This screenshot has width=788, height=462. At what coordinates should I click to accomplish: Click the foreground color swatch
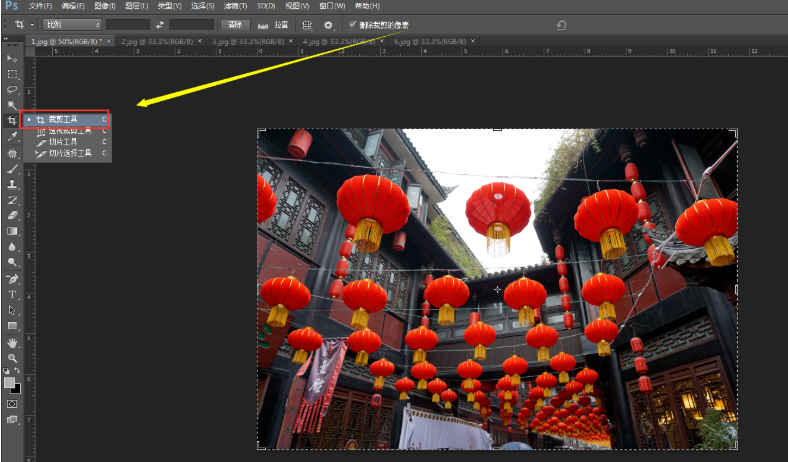tap(9, 382)
